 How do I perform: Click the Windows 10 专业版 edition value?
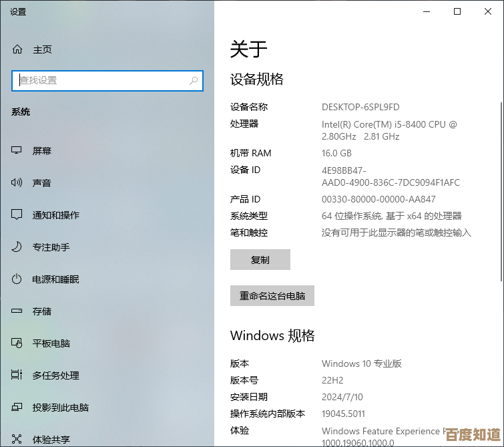coord(362,363)
